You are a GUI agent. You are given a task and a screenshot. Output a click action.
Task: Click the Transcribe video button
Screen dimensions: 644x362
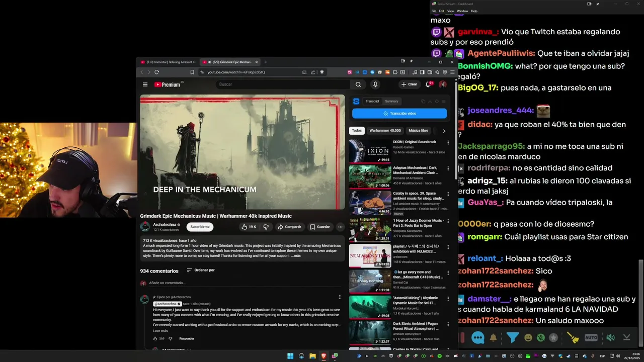[399, 114]
